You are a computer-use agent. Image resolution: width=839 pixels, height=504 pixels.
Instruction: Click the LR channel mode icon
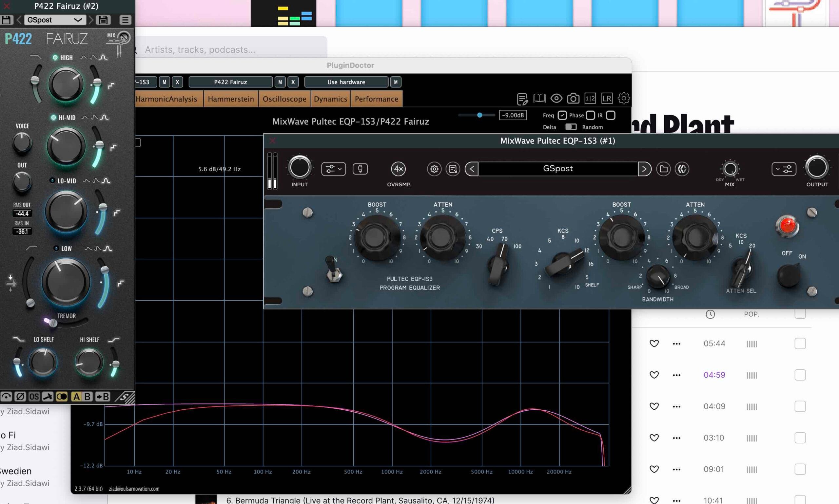point(607,99)
